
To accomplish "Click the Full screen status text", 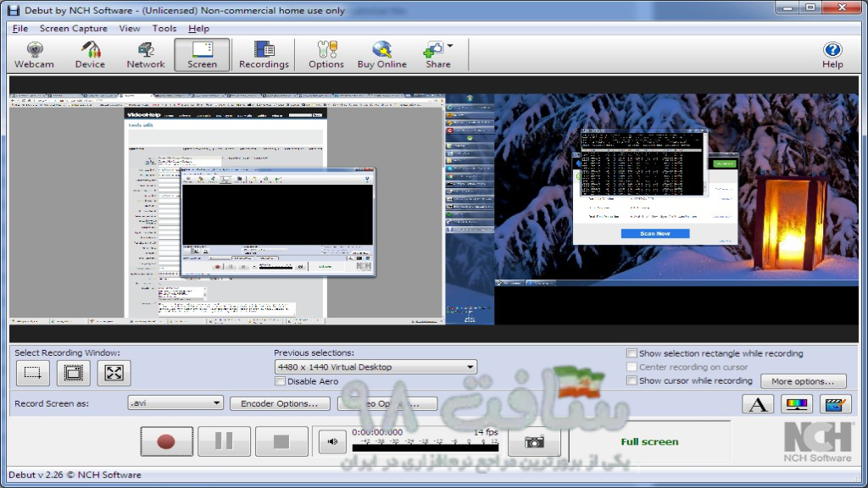I will 649,441.
